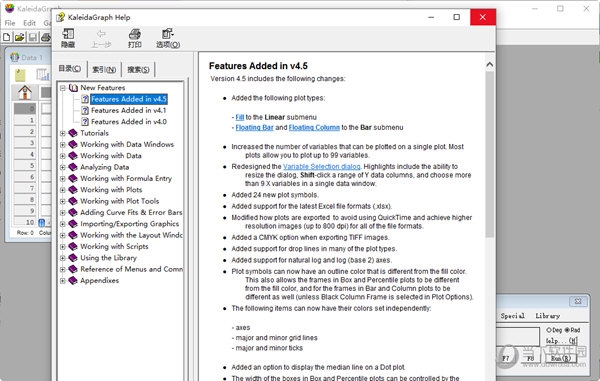Select Features Added in v4.0 topic

click(x=129, y=122)
